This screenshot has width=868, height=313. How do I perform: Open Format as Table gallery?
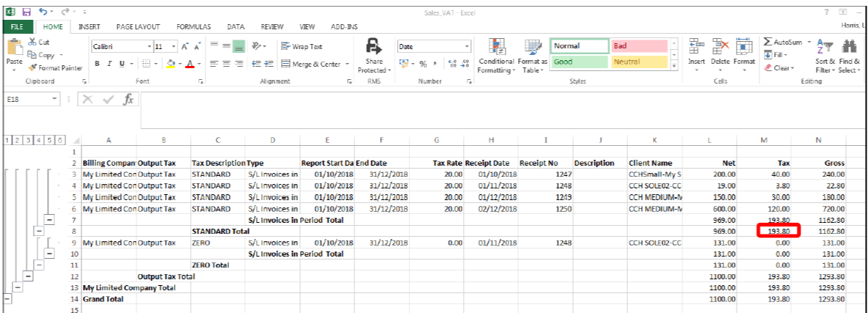pos(533,56)
